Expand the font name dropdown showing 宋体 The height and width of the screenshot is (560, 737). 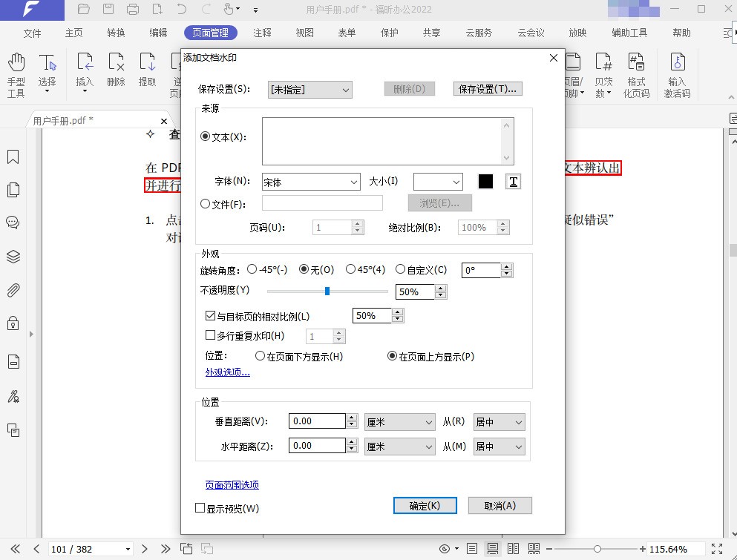(x=311, y=182)
